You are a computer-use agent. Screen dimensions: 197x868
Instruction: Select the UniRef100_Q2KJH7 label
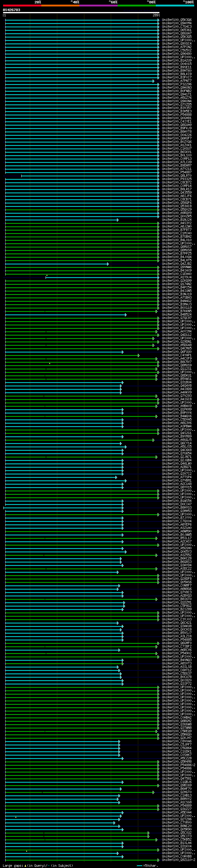(x=177, y=738)
